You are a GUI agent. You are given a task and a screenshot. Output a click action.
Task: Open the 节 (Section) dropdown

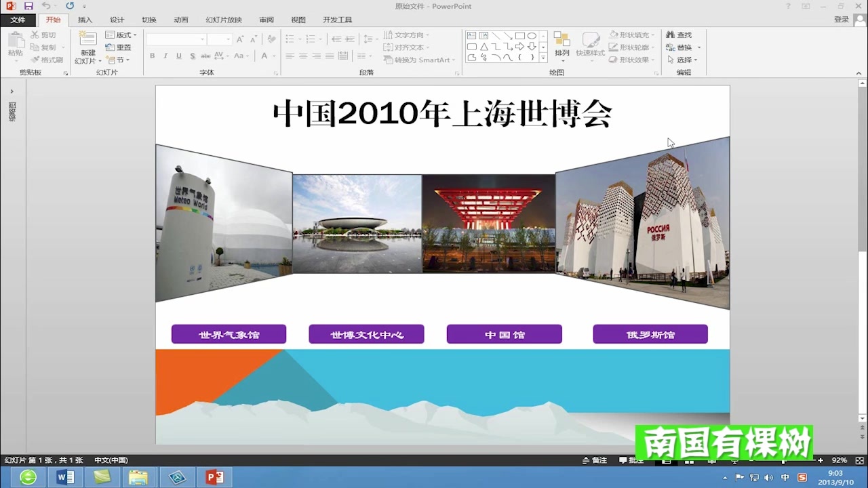pyautogui.click(x=117, y=60)
